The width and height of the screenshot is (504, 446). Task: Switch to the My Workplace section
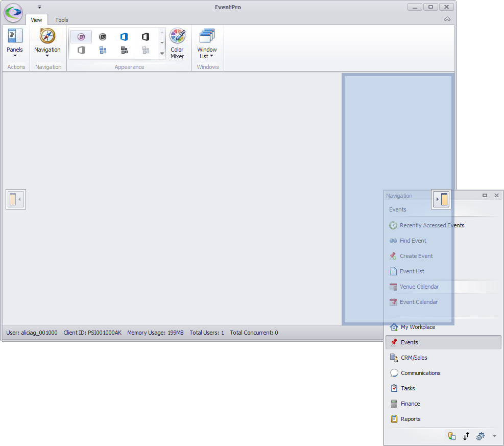pyautogui.click(x=443, y=327)
